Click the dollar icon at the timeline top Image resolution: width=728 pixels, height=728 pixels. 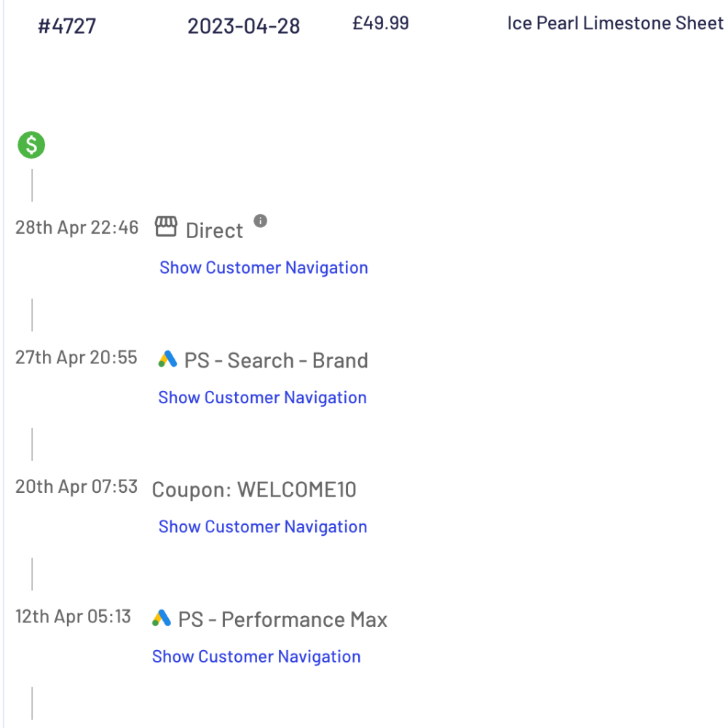31,145
